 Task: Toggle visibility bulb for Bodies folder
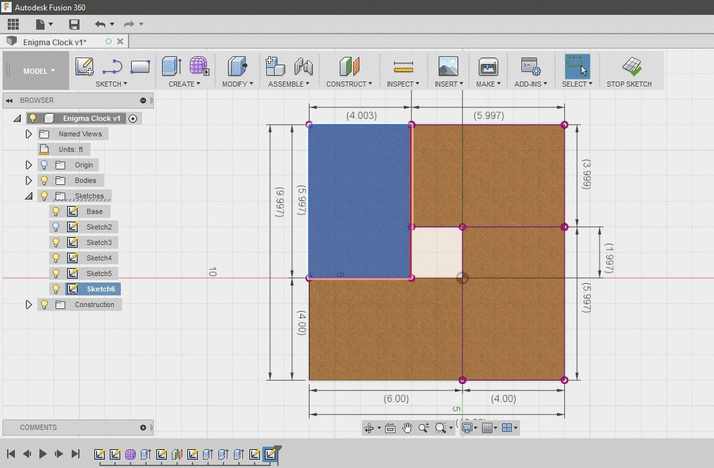[x=44, y=180]
